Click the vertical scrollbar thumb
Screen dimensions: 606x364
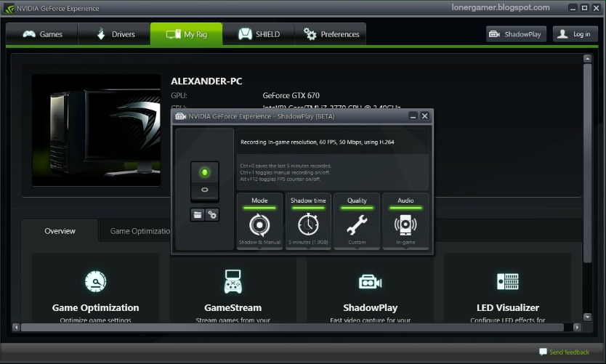coord(587,163)
